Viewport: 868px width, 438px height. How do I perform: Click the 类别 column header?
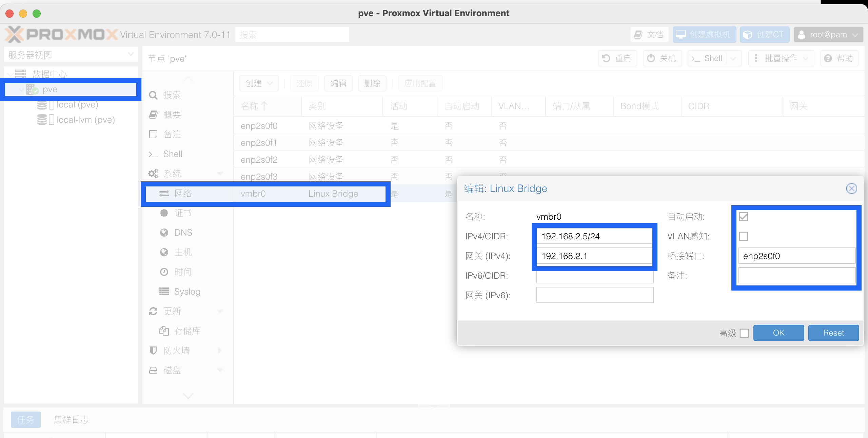pyautogui.click(x=342, y=106)
